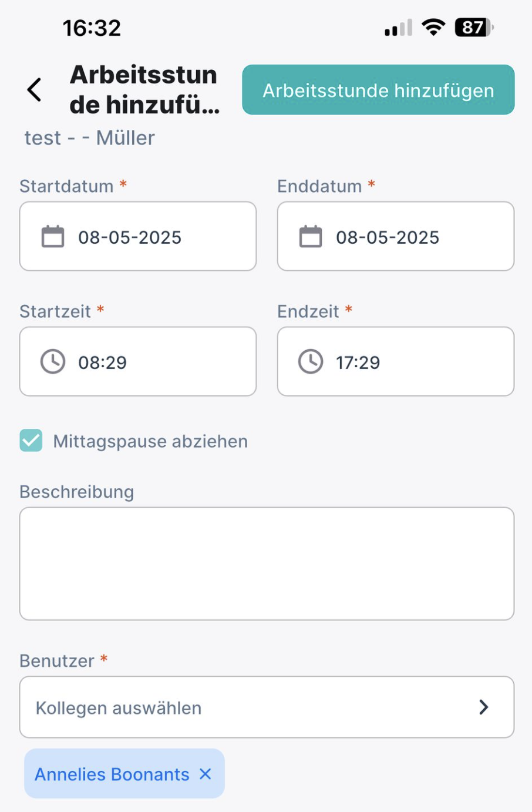
Task: Click the Arbeitsstunde hinzufügen button
Action: click(x=378, y=90)
